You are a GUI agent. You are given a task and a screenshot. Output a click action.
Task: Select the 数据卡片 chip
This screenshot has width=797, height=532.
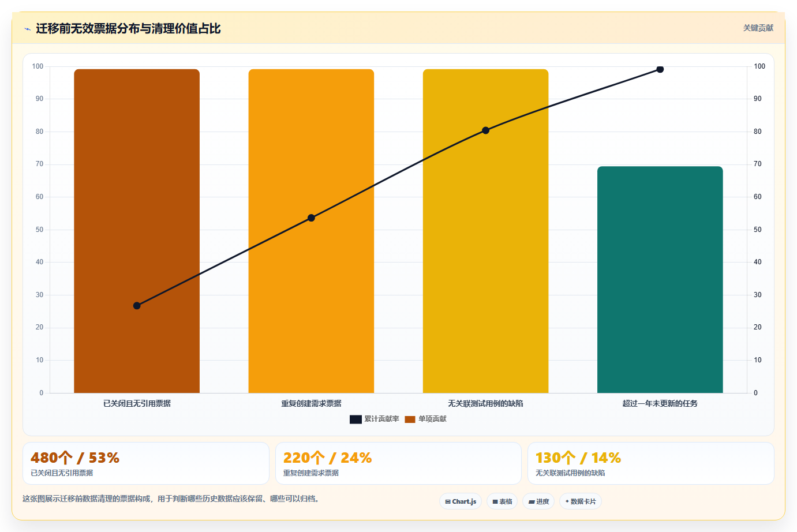point(581,501)
